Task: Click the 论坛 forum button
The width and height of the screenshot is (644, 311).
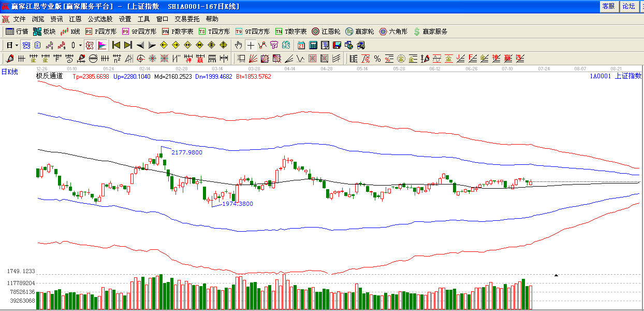Action: (628, 6)
